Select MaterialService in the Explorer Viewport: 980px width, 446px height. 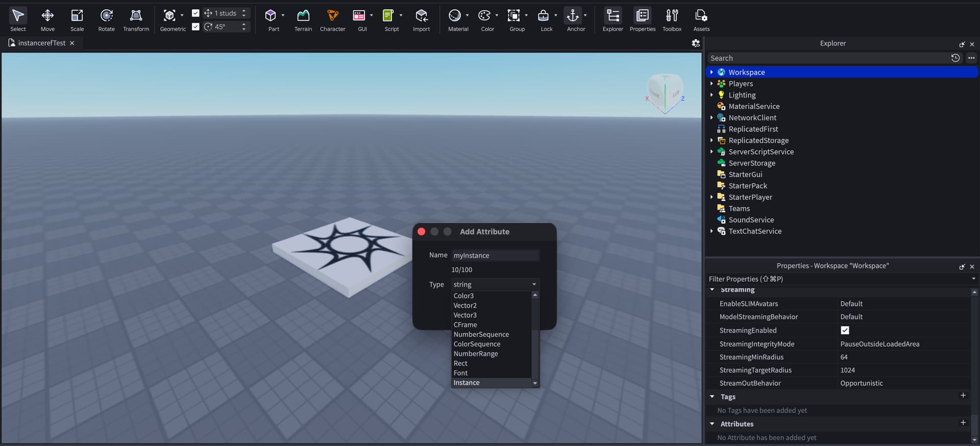pyautogui.click(x=754, y=106)
